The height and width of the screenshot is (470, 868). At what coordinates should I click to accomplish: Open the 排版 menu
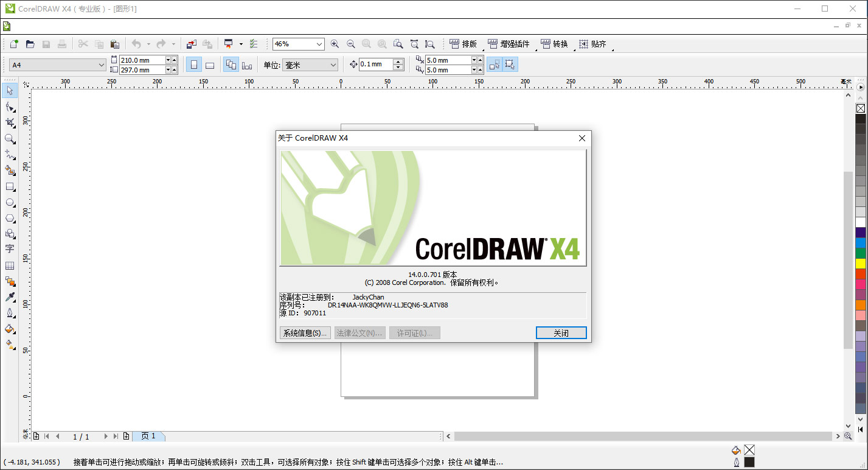coord(465,43)
